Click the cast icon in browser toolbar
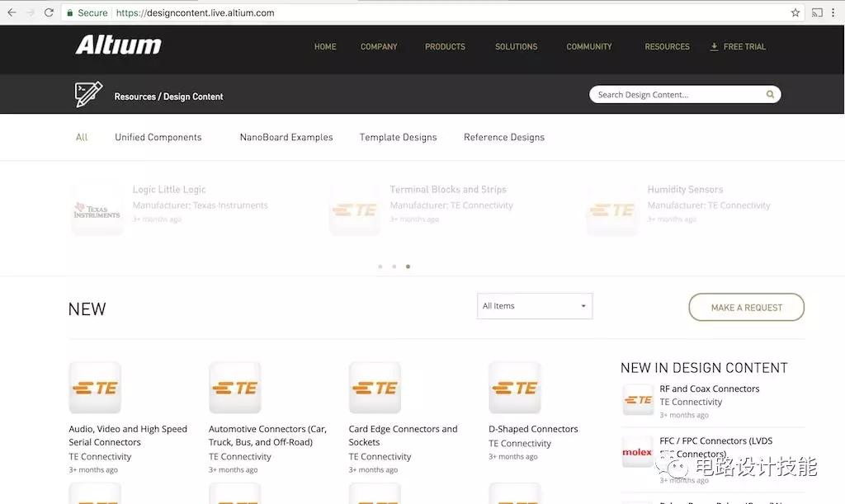 click(x=817, y=12)
